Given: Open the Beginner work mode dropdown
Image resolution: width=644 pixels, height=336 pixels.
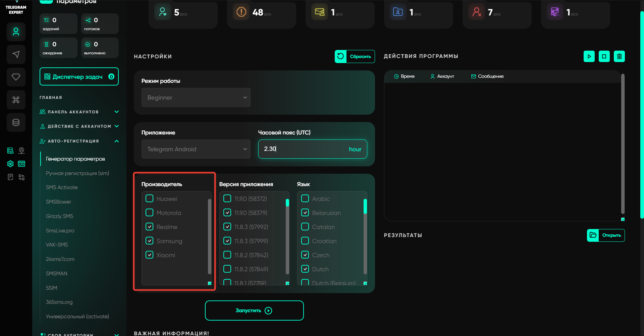Looking at the screenshot, I should point(196,98).
